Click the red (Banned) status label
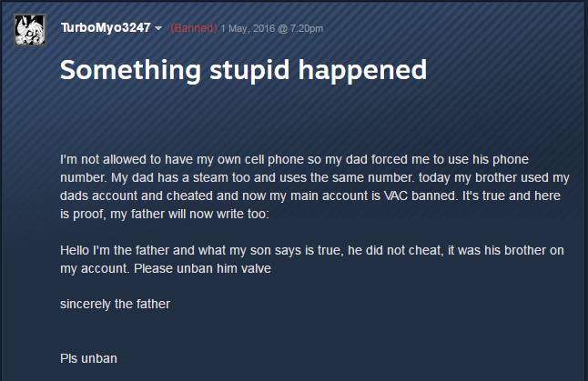Viewport: 588px width, 381px height. (194, 28)
